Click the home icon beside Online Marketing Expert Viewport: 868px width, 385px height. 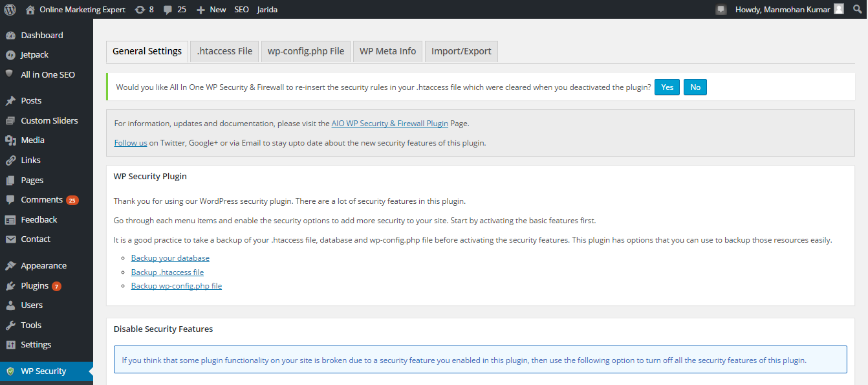tap(30, 10)
